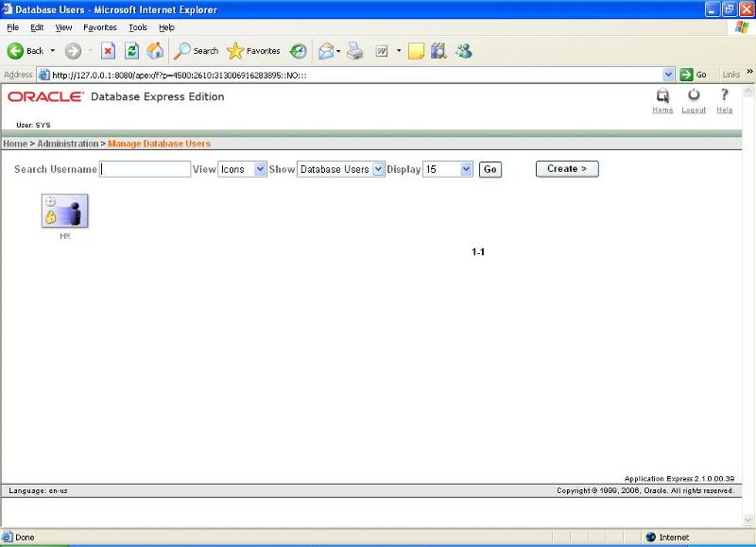Screen dimensions: 756x547
Task: Click the yellow Discuss note icon
Action: click(416, 51)
